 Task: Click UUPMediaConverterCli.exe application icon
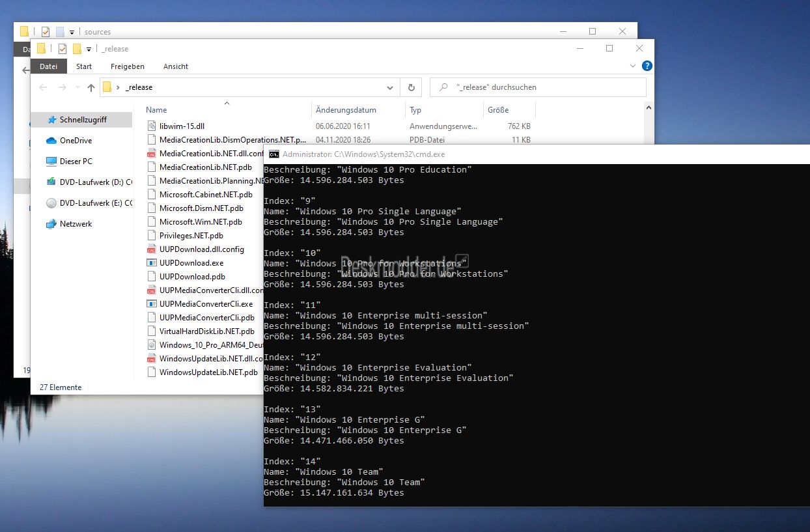click(x=151, y=304)
